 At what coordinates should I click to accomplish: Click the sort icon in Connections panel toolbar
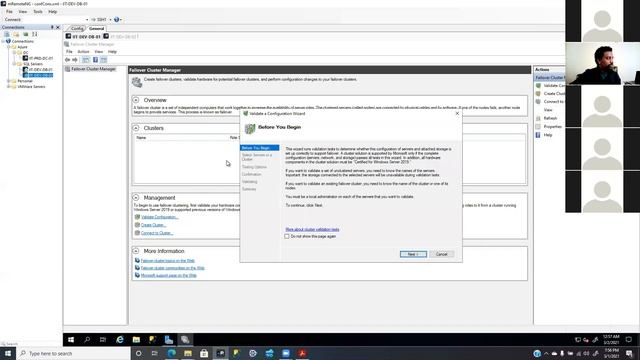click(35, 34)
